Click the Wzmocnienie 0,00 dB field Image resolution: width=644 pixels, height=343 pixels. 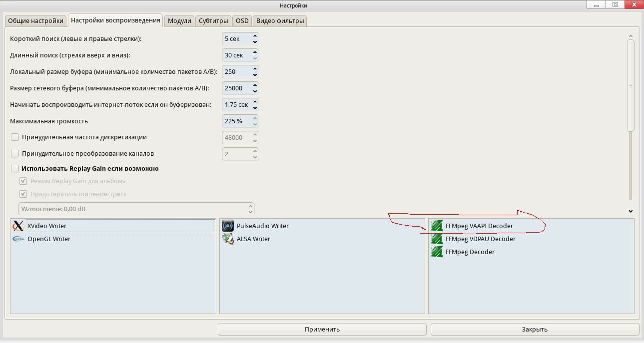click(x=136, y=209)
